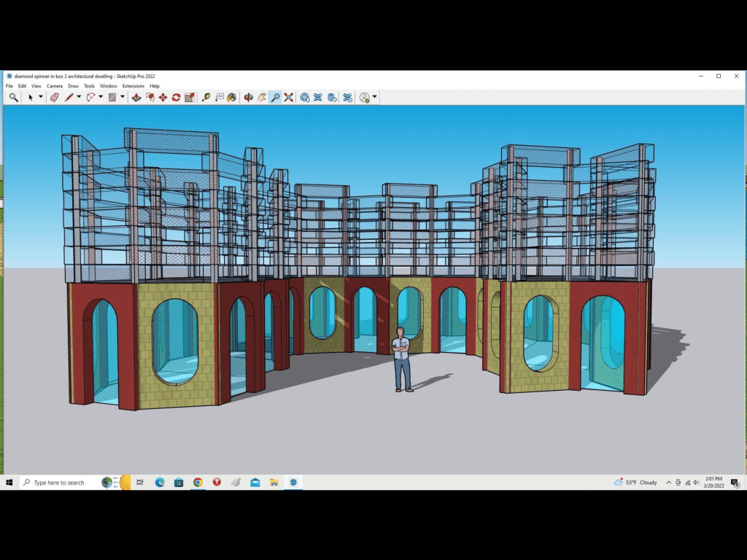This screenshot has height=560, width=747.
Task: Open the Line tool dropdown arrow
Action: (x=78, y=97)
